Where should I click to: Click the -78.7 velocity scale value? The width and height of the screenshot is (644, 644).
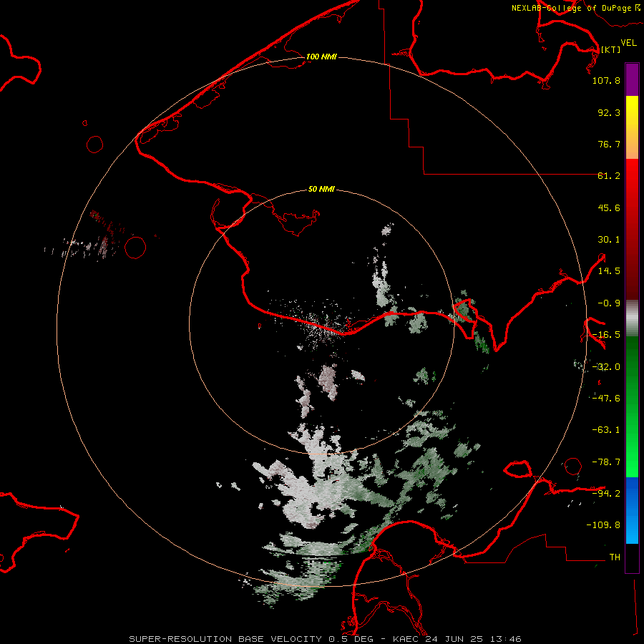point(606,462)
